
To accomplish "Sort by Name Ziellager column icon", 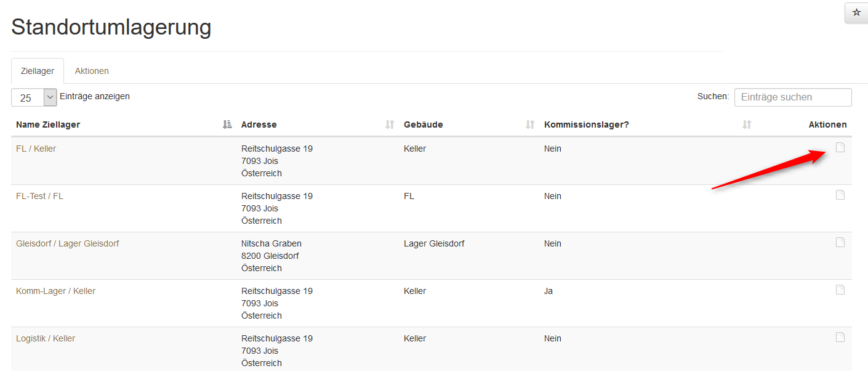I will [x=227, y=124].
